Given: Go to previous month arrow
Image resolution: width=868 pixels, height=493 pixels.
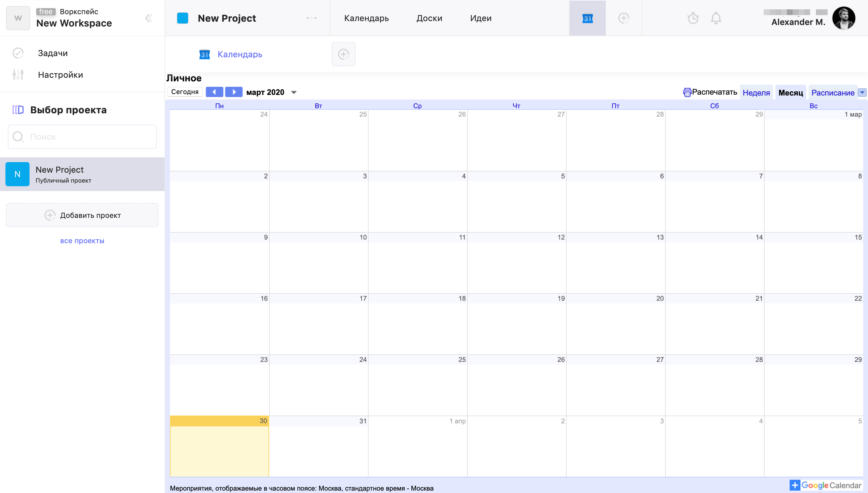Looking at the screenshot, I should 214,92.
